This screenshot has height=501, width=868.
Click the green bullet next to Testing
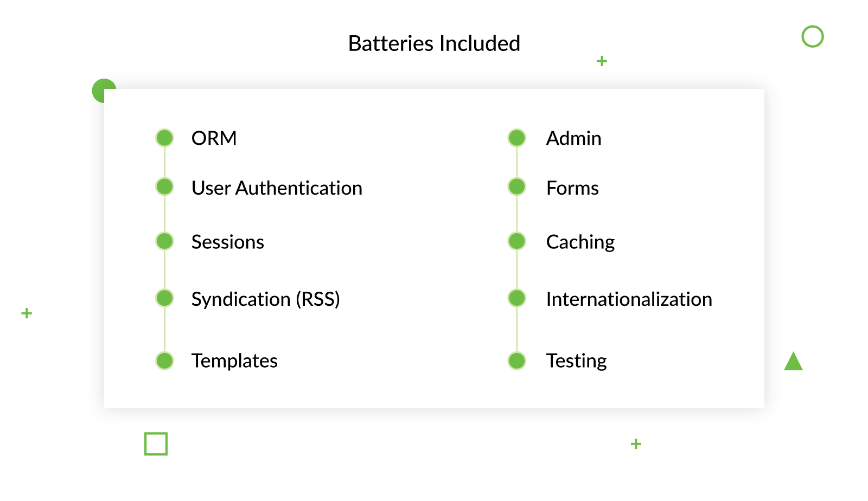(x=517, y=361)
